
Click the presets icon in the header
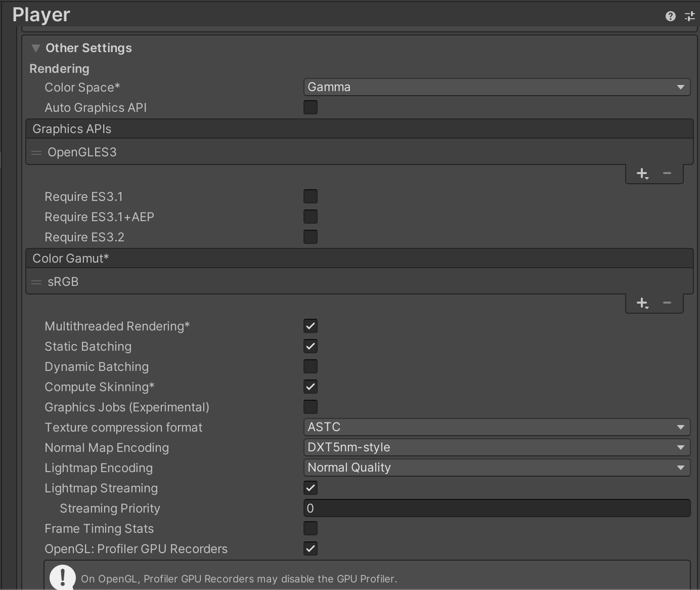(689, 16)
